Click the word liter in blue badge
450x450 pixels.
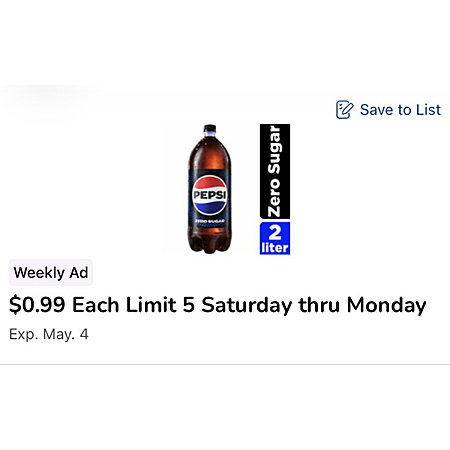tap(275, 248)
